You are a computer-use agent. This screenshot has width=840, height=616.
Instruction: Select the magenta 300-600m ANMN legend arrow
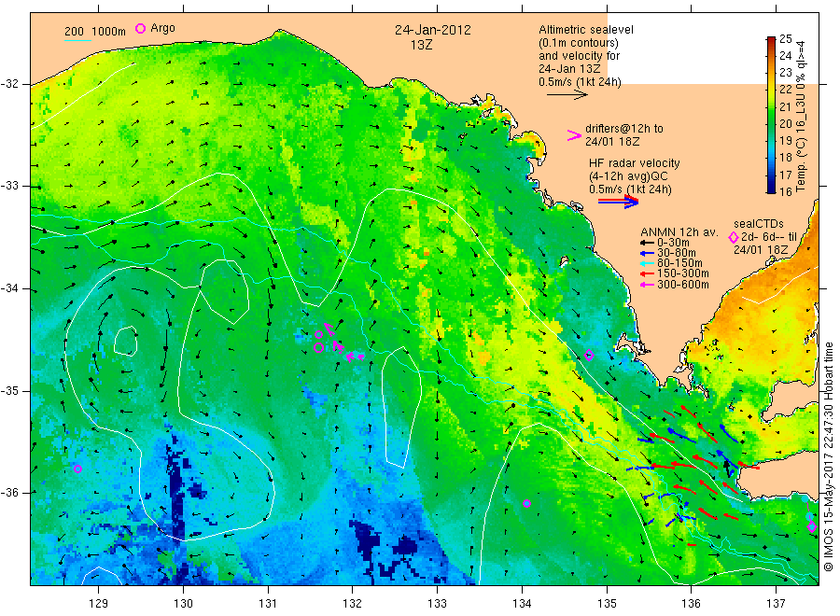(x=649, y=285)
